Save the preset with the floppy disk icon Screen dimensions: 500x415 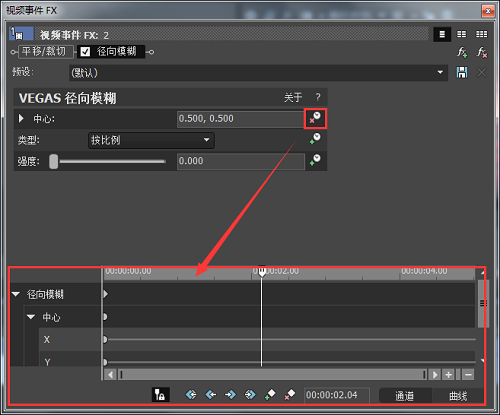point(462,72)
